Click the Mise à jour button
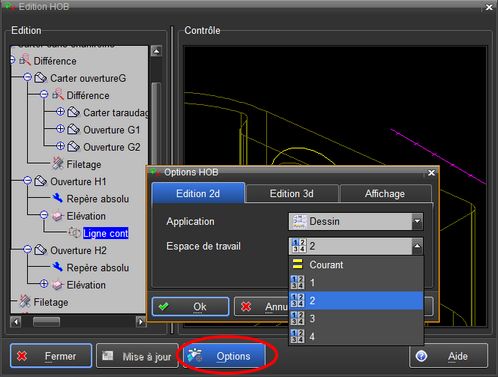The height and width of the screenshot is (377, 498). coord(137,356)
